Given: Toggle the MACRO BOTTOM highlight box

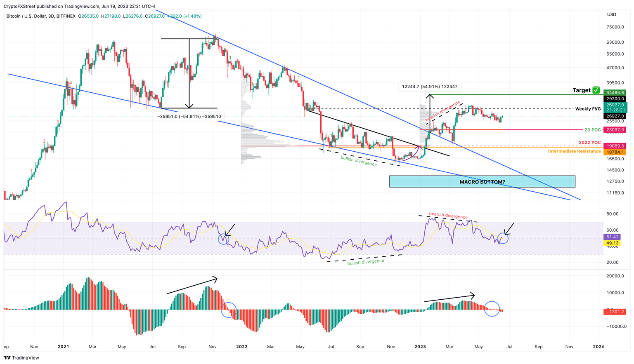Looking at the screenshot, I should 482,181.
